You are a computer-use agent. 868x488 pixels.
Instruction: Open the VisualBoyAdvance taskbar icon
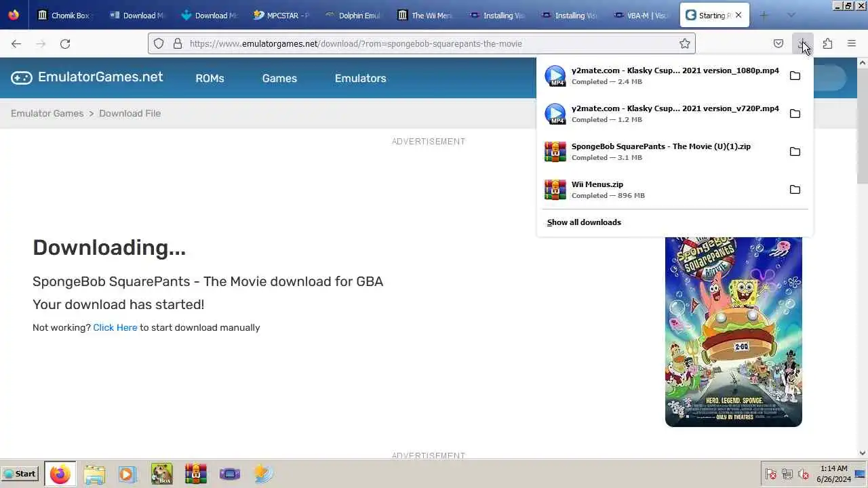point(230,474)
